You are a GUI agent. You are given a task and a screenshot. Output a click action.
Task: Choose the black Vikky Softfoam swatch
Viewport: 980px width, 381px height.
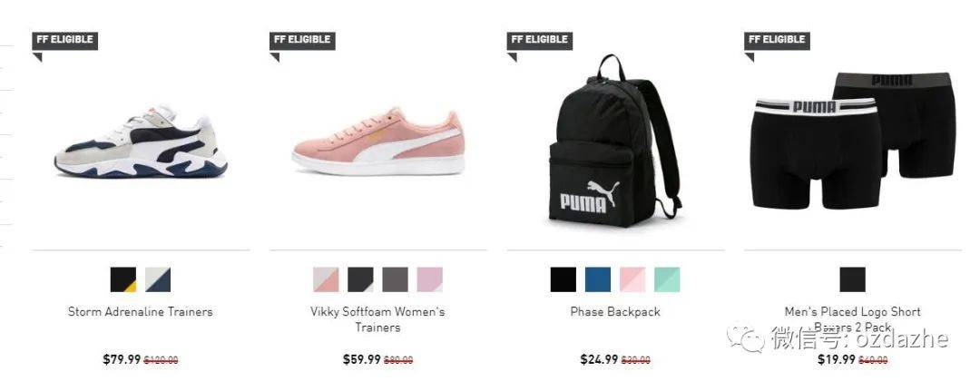360,279
